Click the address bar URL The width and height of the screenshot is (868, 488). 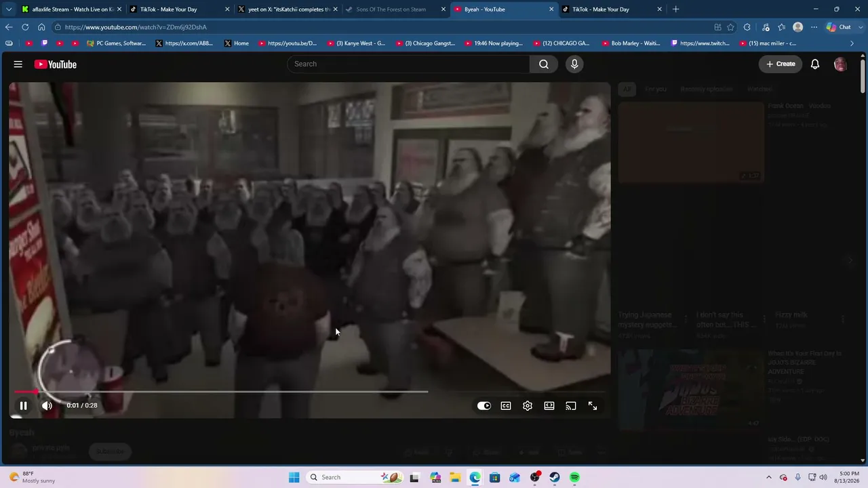pos(136,27)
